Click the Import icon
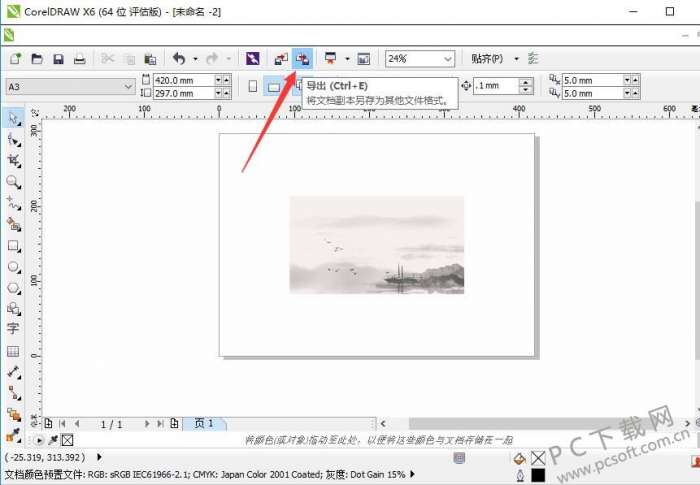The image size is (700, 485). 281,59
